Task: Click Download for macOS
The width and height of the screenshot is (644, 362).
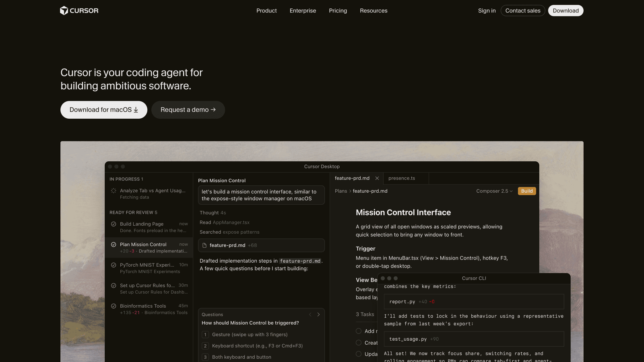Action: [x=104, y=110]
